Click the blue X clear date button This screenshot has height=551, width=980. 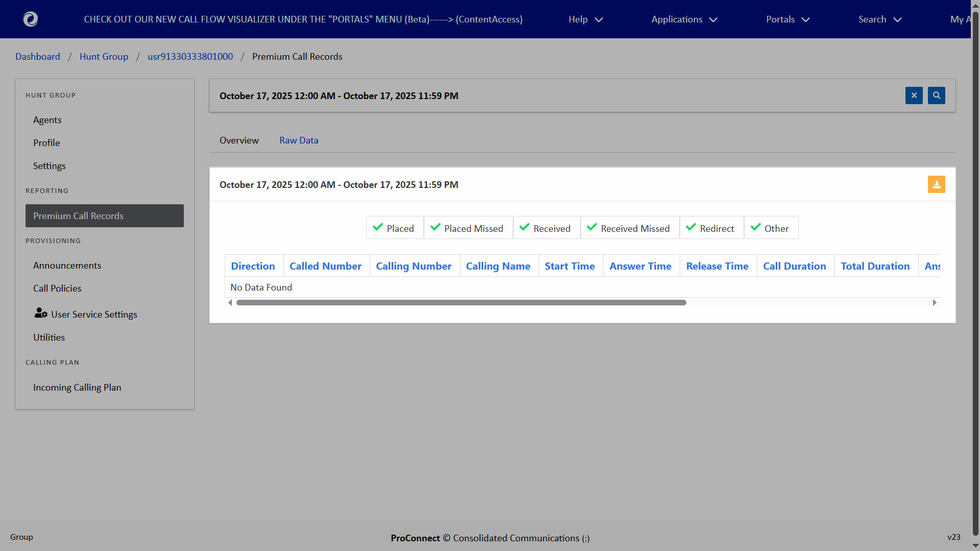tap(914, 95)
